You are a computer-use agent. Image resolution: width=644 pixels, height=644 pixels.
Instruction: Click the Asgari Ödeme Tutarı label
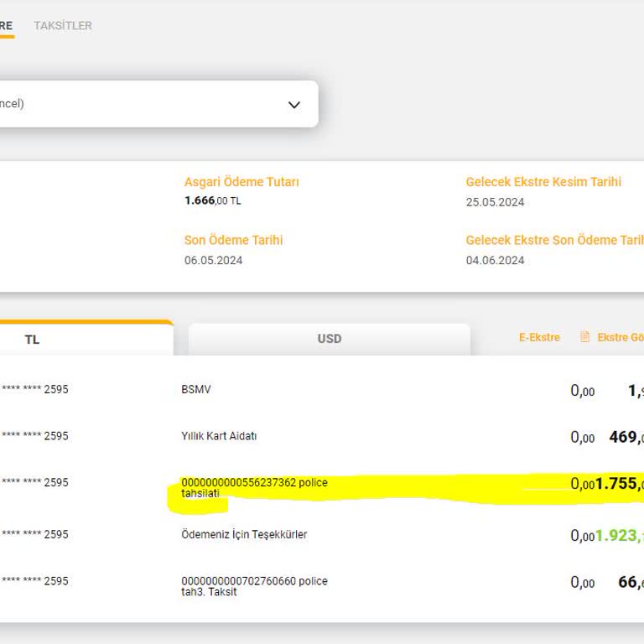pyautogui.click(x=241, y=182)
